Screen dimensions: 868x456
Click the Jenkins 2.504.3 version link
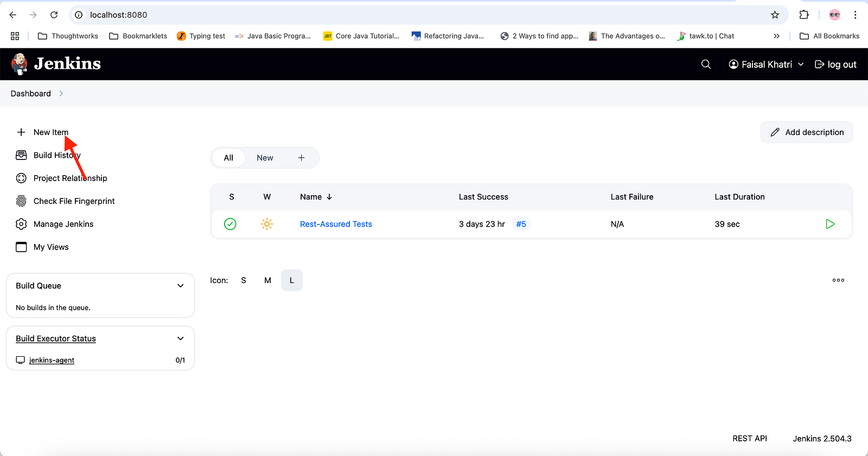pyautogui.click(x=822, y=439)
